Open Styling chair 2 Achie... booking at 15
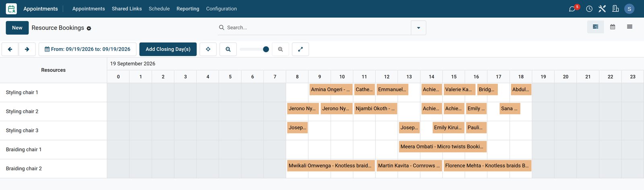The height and width of the screenshot is (190, 644). coord(454,108)
